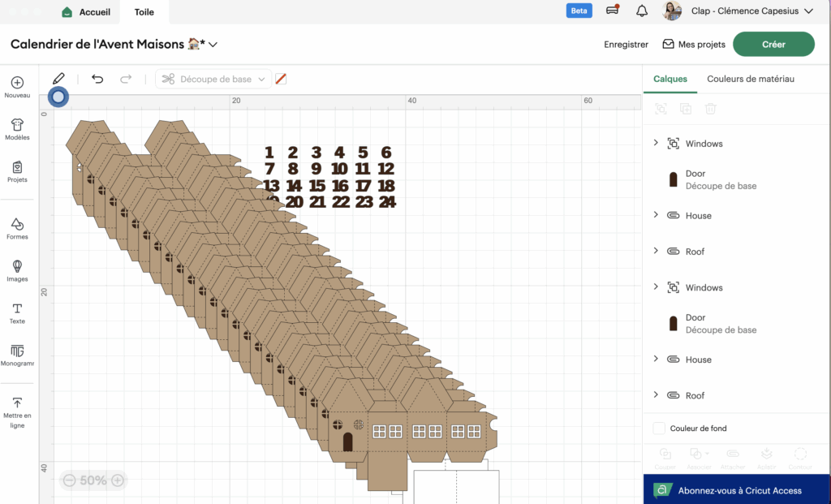
Task: Click the Mettre en ligne upload icon
Action: (x=17, y=403)
